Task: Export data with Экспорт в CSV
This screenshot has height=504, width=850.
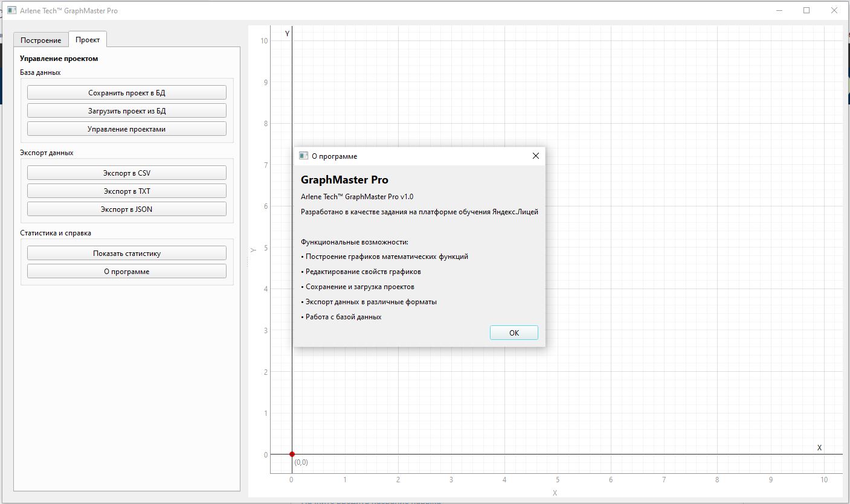Action: tap(127, 173)
